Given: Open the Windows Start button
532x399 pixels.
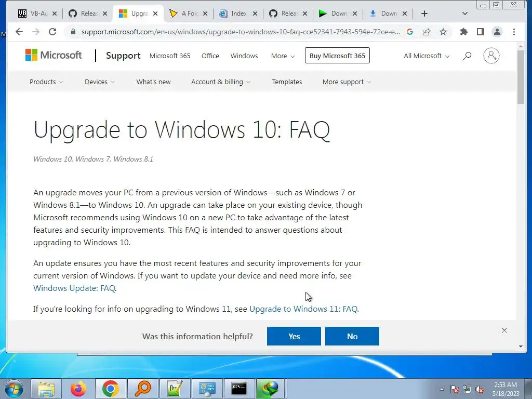Looking at the screenshot, I should (13, 389).
